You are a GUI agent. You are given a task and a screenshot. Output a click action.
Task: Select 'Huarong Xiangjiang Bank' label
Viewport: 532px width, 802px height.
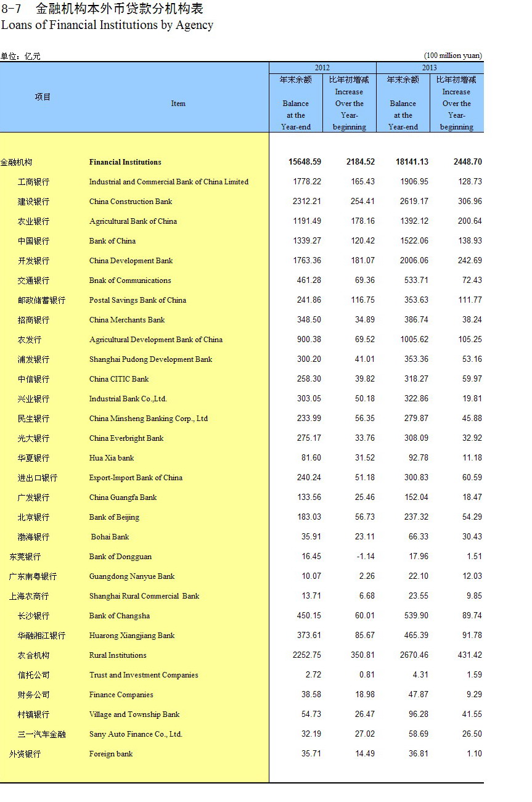click(132, 636)
